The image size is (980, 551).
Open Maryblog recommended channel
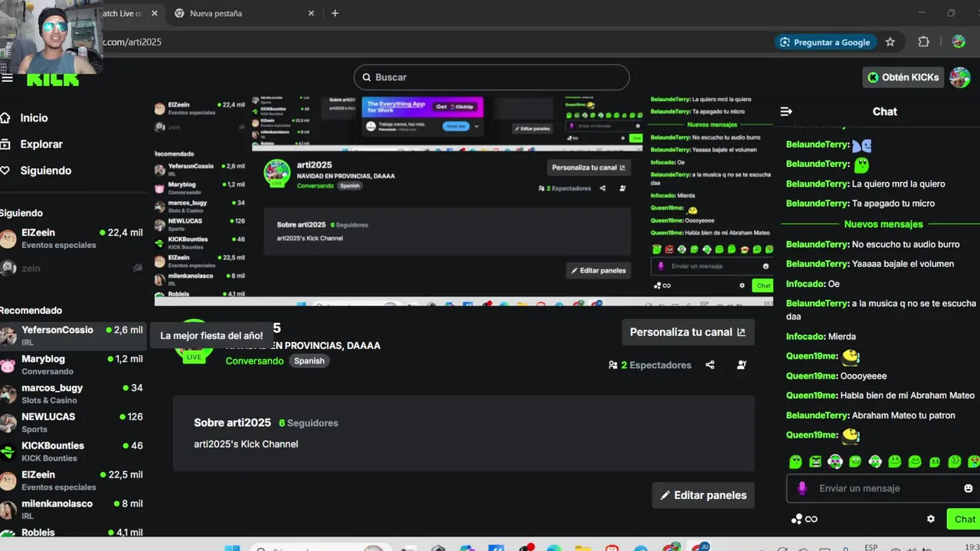coord(73,365)
